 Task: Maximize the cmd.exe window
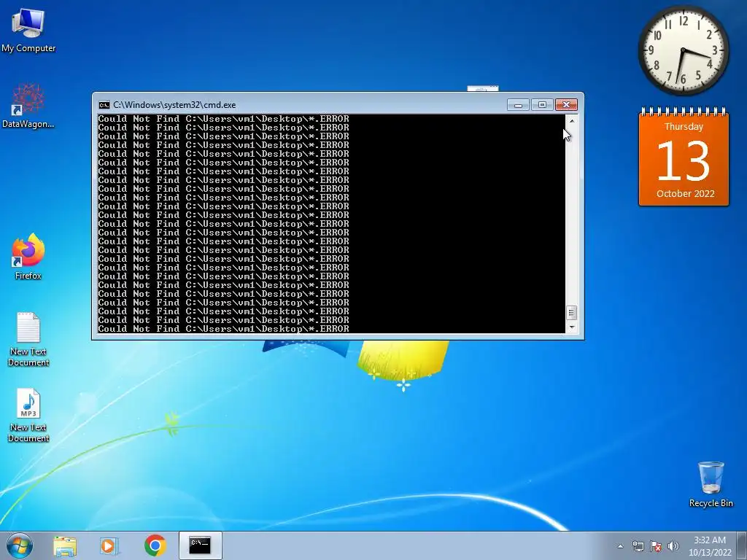(x=542, y=105)
